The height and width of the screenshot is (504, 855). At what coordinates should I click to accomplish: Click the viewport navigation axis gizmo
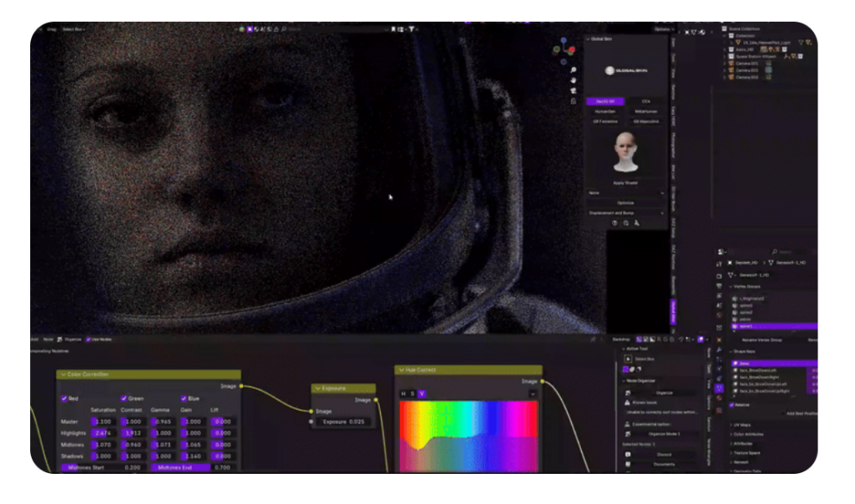click(x=564, y=48)
